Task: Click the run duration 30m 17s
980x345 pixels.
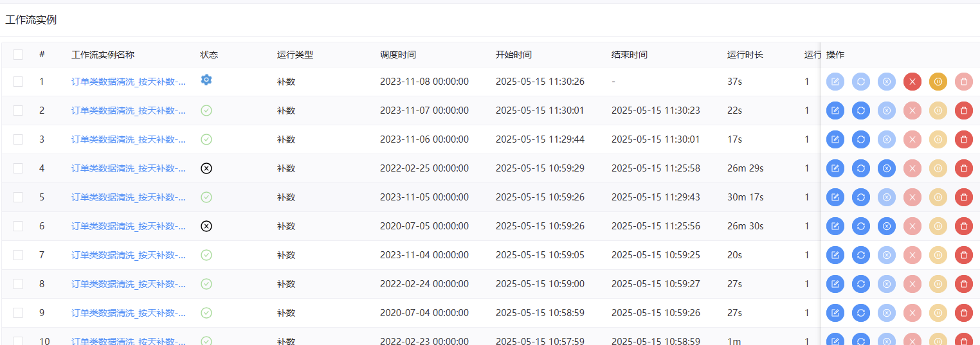Action: tap(745, 197)
